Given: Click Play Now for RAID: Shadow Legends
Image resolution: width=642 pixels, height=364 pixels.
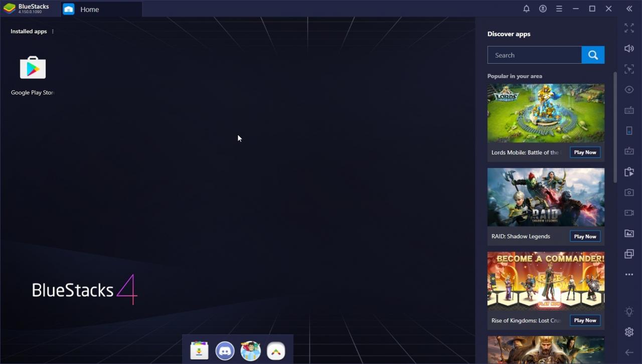Looking at the screenshot, I should 585,236.
